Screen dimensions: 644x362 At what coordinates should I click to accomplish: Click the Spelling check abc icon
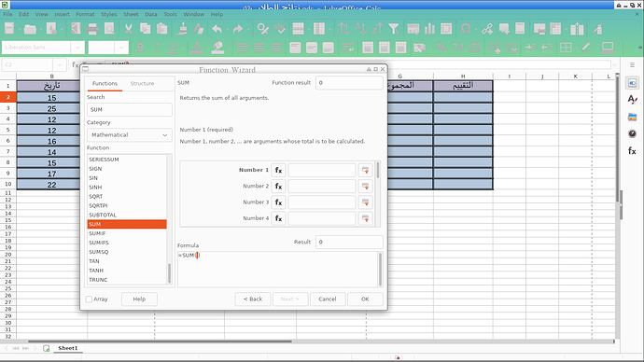click(x=279, y=29)
